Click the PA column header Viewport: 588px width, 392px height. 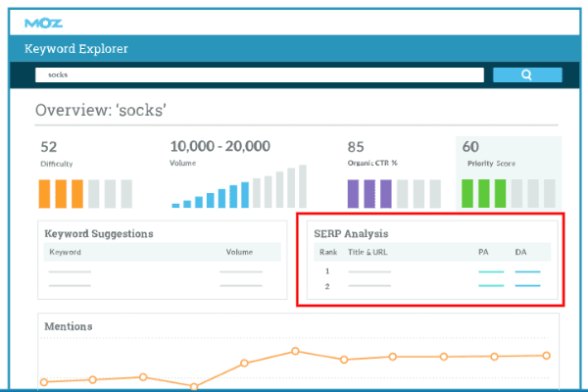click(x=483, y=252)
